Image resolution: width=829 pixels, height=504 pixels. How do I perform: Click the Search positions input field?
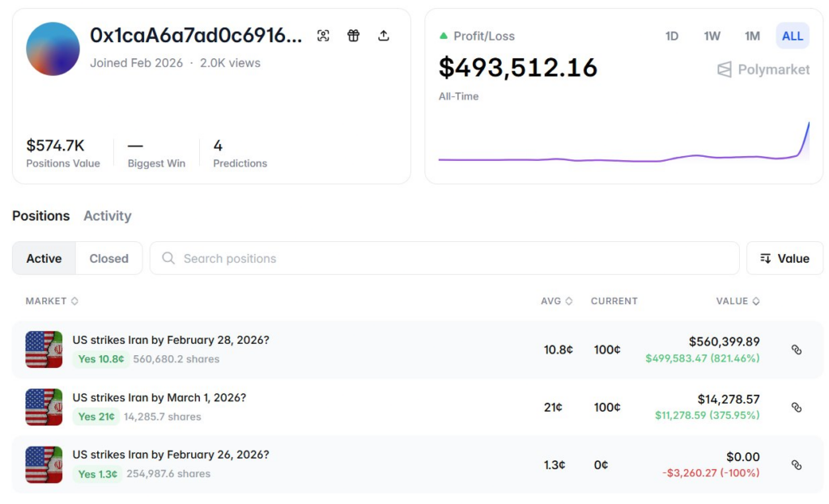click(x=444, y=258)
